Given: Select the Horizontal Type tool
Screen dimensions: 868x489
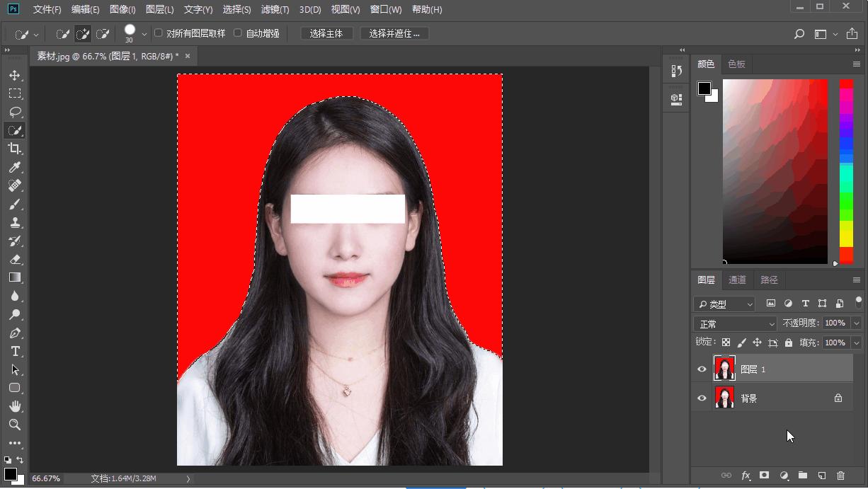Looking at the screenshot, I should (x=16, y=351).
